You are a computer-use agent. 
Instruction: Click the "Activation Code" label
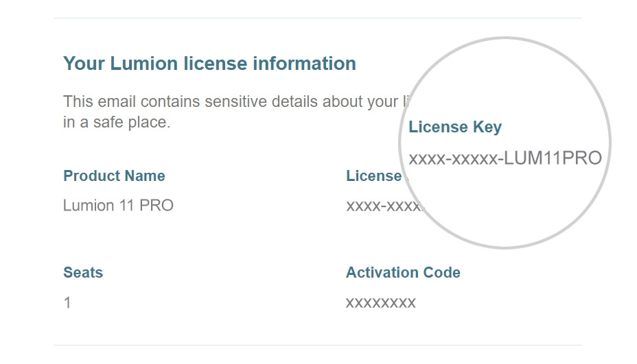(403, 273)
